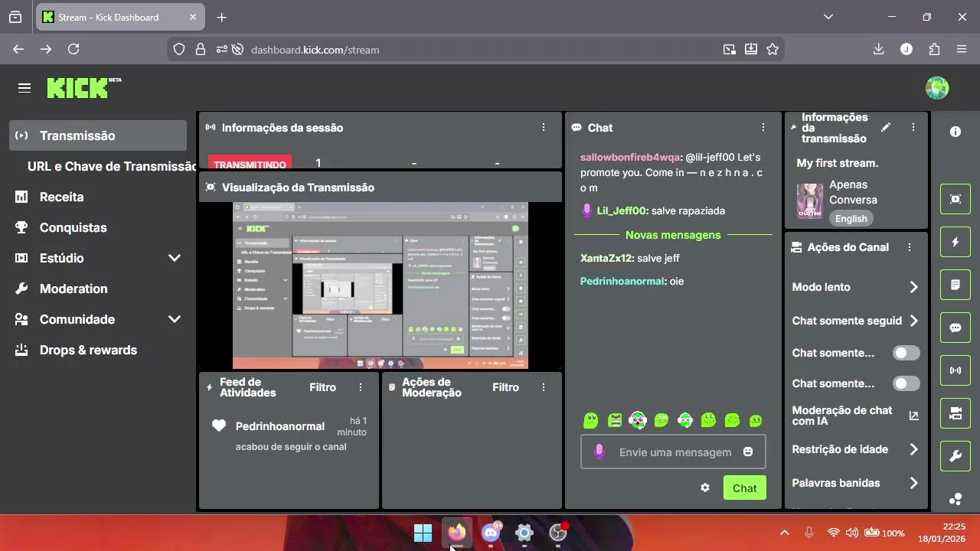The image size is (980, 551).
Task: Toggle stream preview widget in right toolbar
Action: (x=955, y=199)
